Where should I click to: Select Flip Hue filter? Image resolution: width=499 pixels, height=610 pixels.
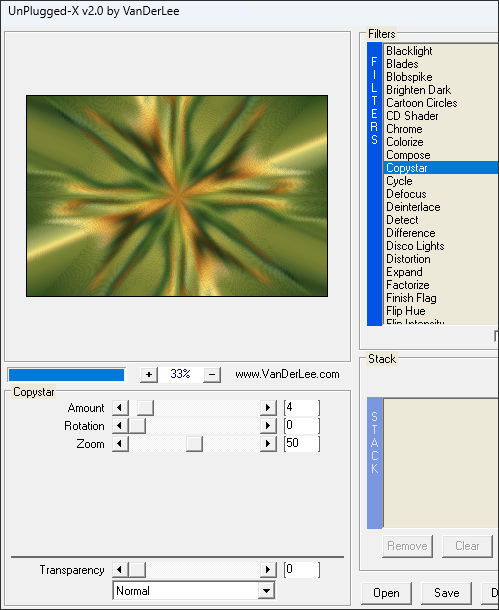click(441, 311)
